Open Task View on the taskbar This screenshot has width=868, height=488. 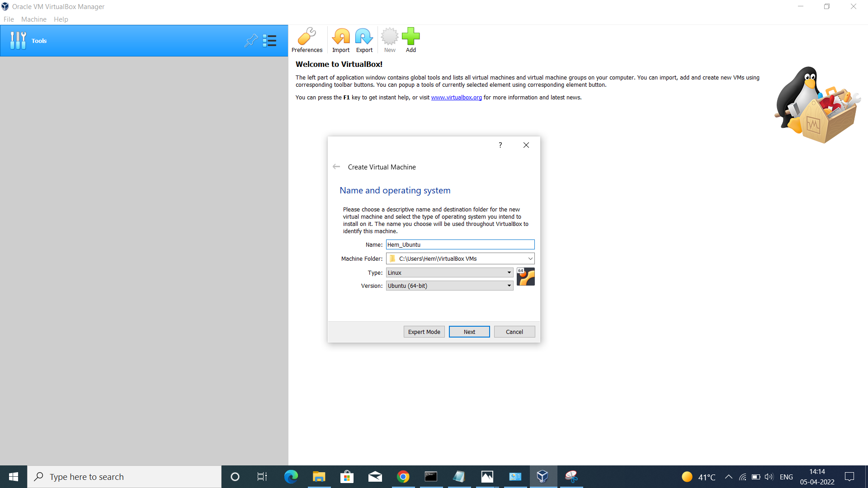coord(262,477)
